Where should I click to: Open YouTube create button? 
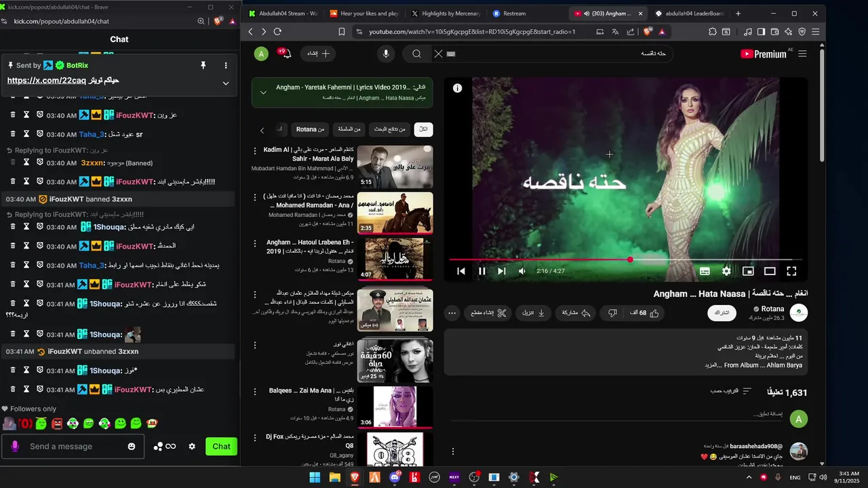coord(319,54)
